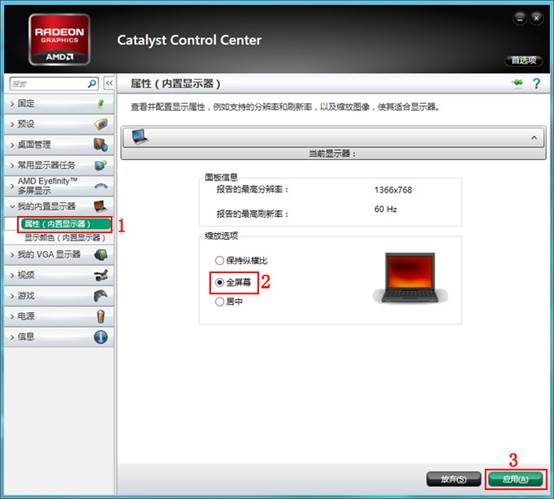The width and height of the screenshot is (554, 499).
Task: Expand the 视频 section arrow
Action: tap(12, 275)
